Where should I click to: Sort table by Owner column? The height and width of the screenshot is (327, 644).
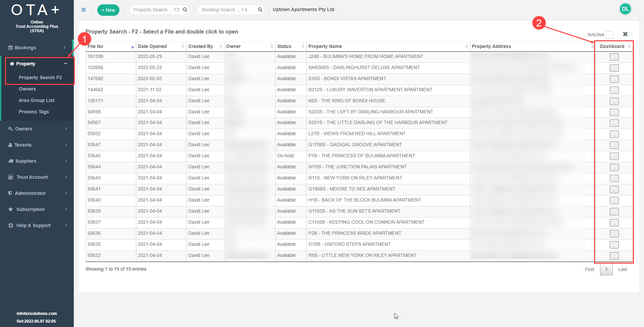click(x=250, y=46)
